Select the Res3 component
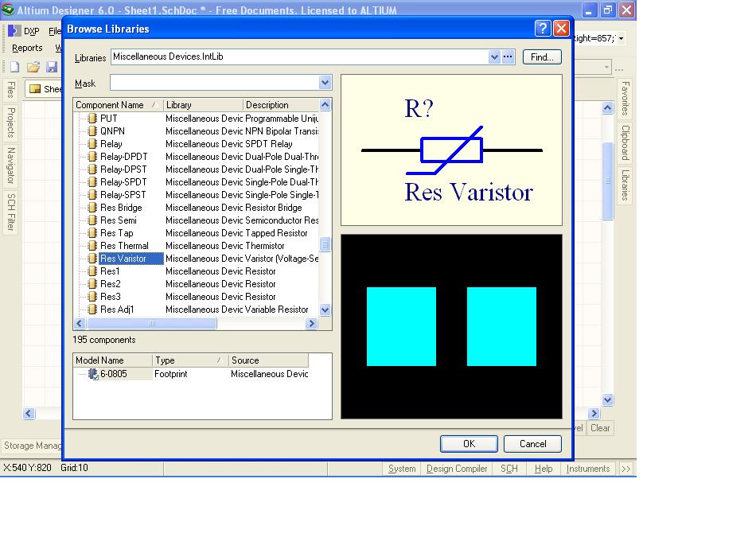Image resolution: width=756 pixels, height=549 pixels. pyautogui.click(x=197, y=297)
